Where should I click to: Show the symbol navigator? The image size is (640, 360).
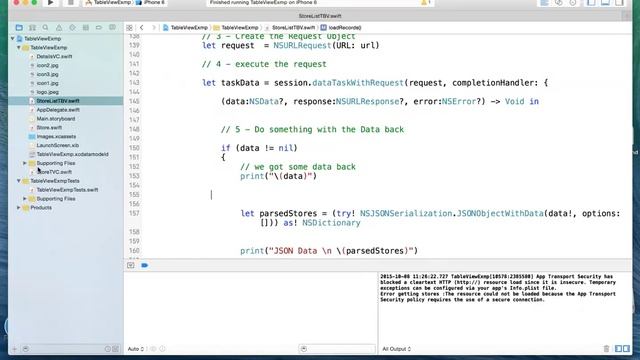[x=32, y=28]
